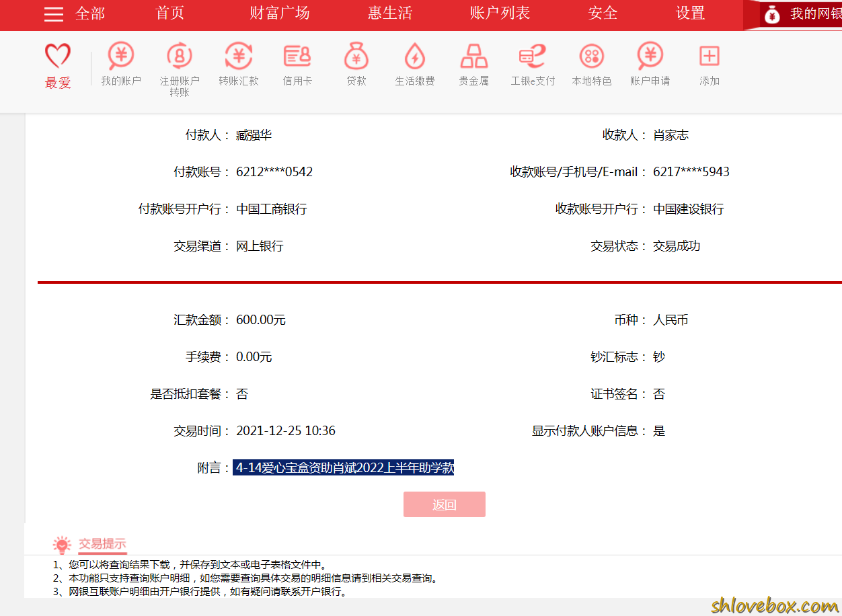Click the 添加 plus icon
The width and height of the screenshot is (842, 616).
tap(710, 56)
